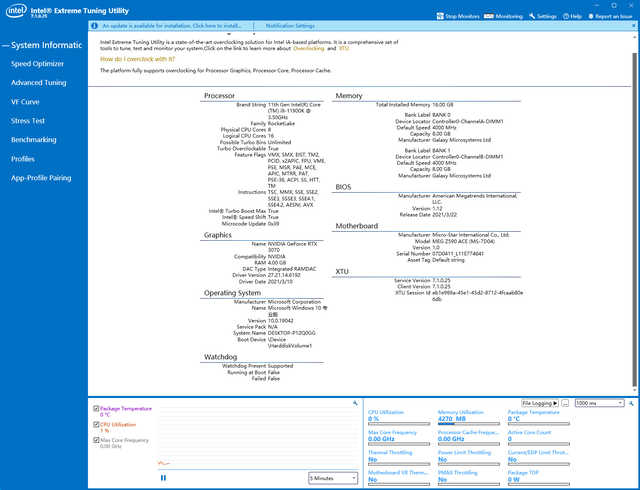Click the Watchdog section heading
Image resolution: width=640 pixels, height=490 pixels.
click(x=220, y=357)
